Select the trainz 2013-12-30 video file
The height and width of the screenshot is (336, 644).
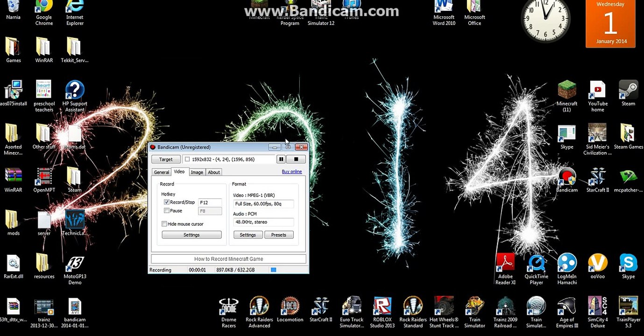tap(44, 314)
